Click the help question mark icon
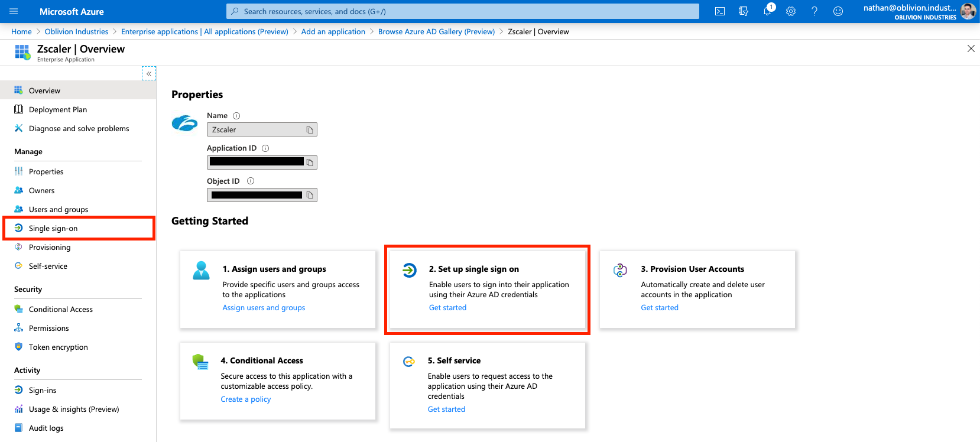The image size is (980, 442). coord(814,11)
